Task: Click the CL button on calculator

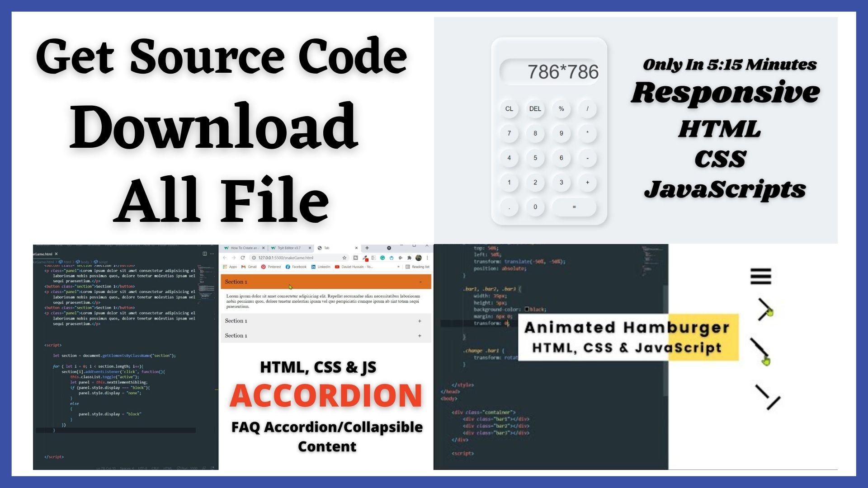Action: (509, 109)
